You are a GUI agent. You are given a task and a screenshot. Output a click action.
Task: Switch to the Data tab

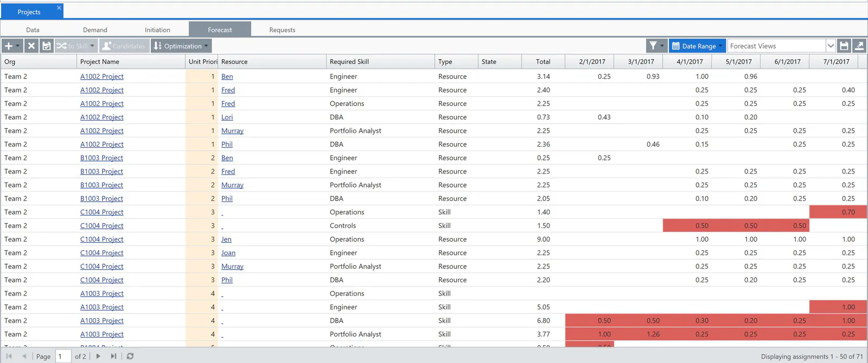(x=33, y=30)
